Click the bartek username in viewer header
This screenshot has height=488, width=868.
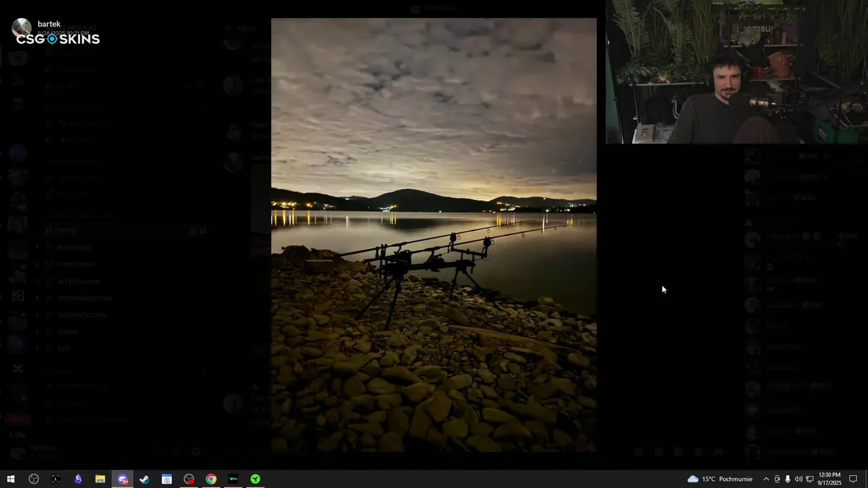(49, 24)
